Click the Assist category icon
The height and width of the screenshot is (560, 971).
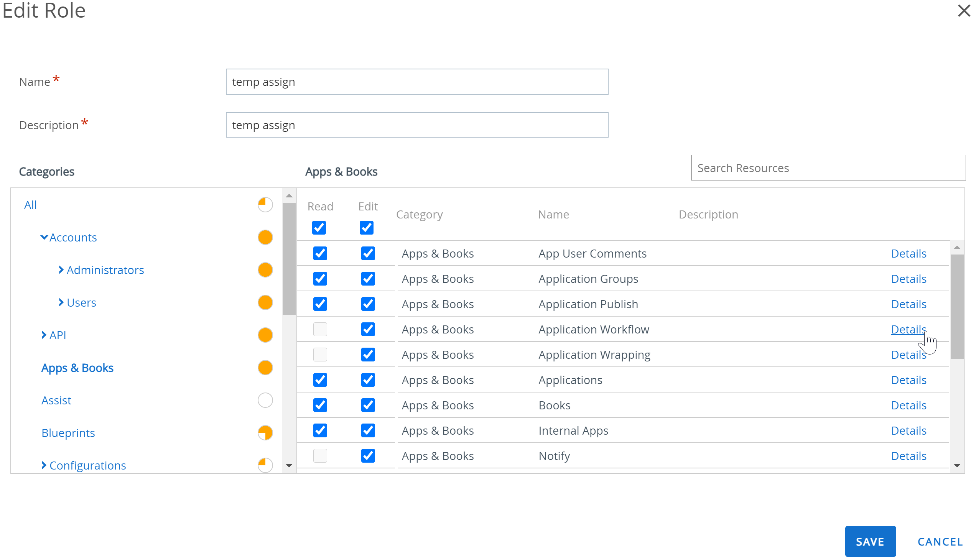[265, 400]
